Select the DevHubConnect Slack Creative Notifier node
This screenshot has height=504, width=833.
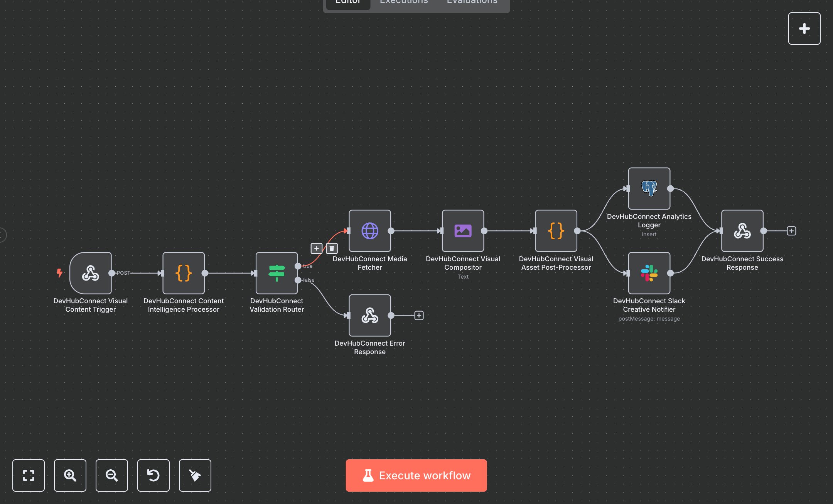coord(649,274)
